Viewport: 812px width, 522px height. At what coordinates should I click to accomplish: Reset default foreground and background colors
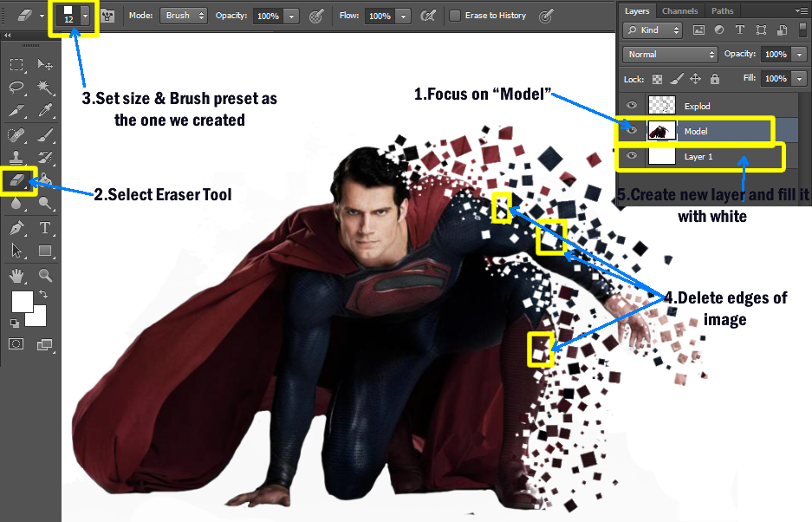[x=15, y=323]
